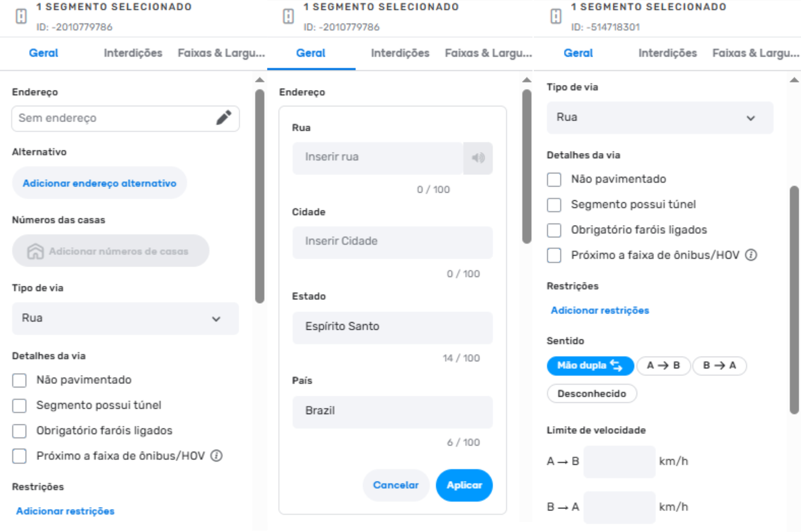
Task: Expand the Rua road type dropdown in right panel
Action: point(660,118)
